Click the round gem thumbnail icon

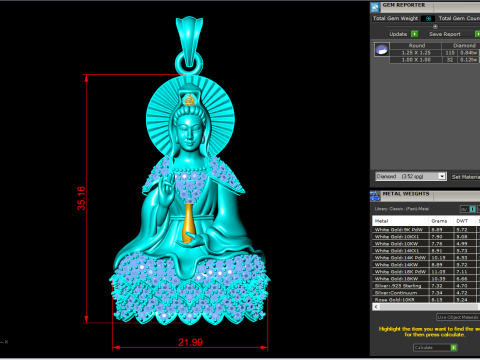382,49
